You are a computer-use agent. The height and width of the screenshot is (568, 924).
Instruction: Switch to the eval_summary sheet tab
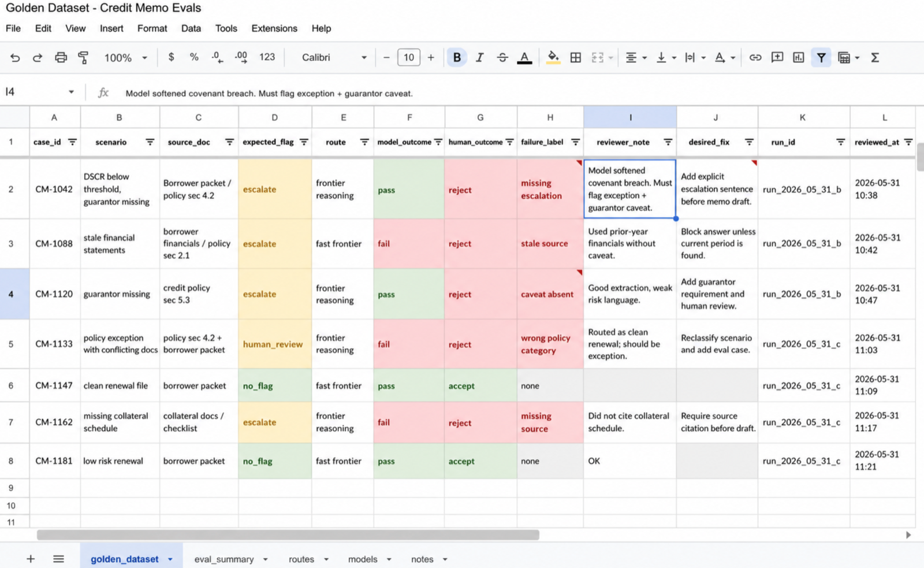(x=230, y=559)
